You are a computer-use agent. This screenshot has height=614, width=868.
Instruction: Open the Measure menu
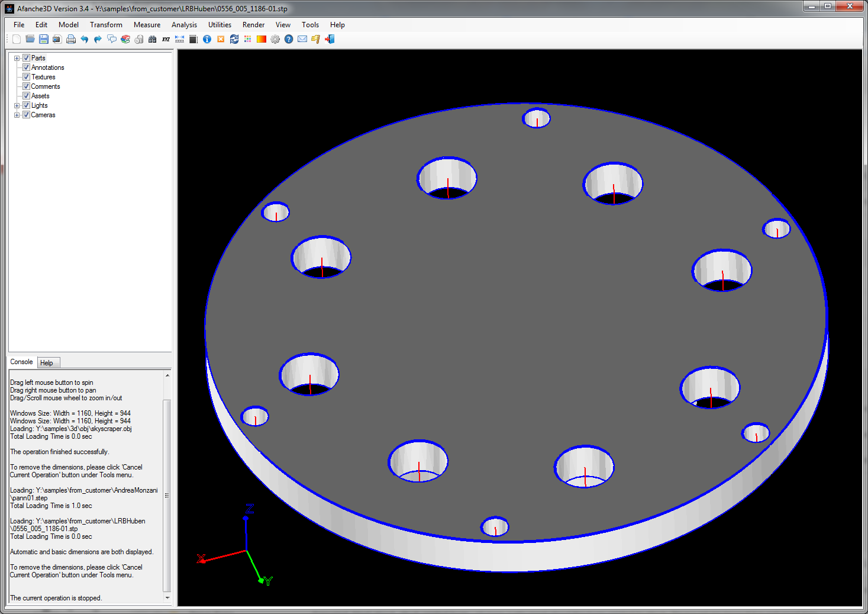pyautogui.click(x=147, y=25)
